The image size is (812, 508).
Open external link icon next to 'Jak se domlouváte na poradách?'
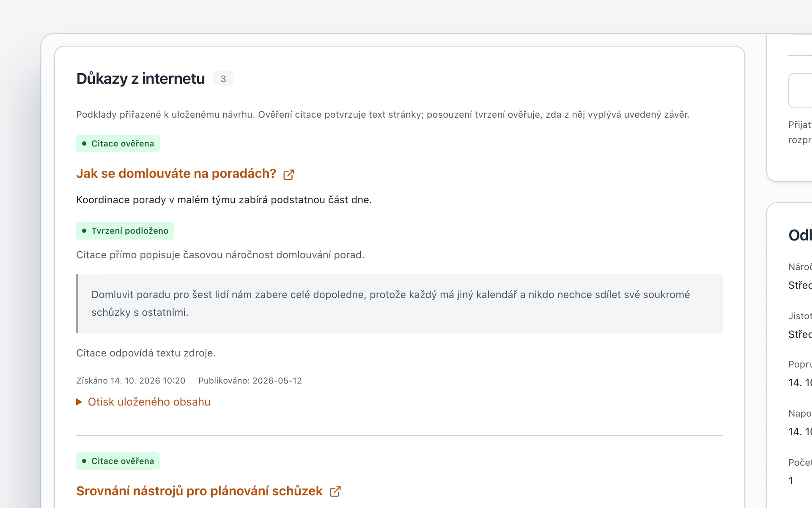[x=289, y=174]
